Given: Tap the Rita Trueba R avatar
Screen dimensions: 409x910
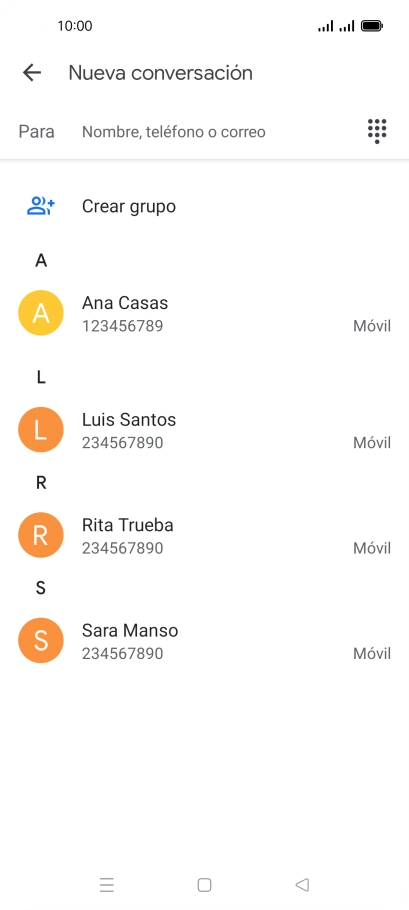Looking at the screenshot, I should pyautogui.click(x=41, y=535).
